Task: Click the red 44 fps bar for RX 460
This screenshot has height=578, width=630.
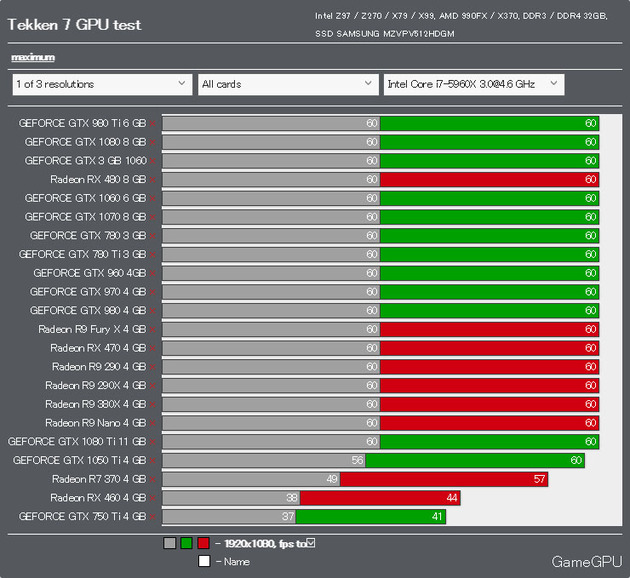Action: [x=380, y=498]
